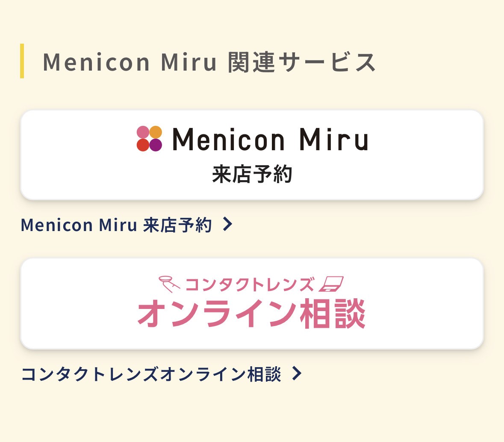This screenshot has width=504, height=442.
Task: Open the Menicon Miru 来店予約 text link
Action: pos(116,225)
